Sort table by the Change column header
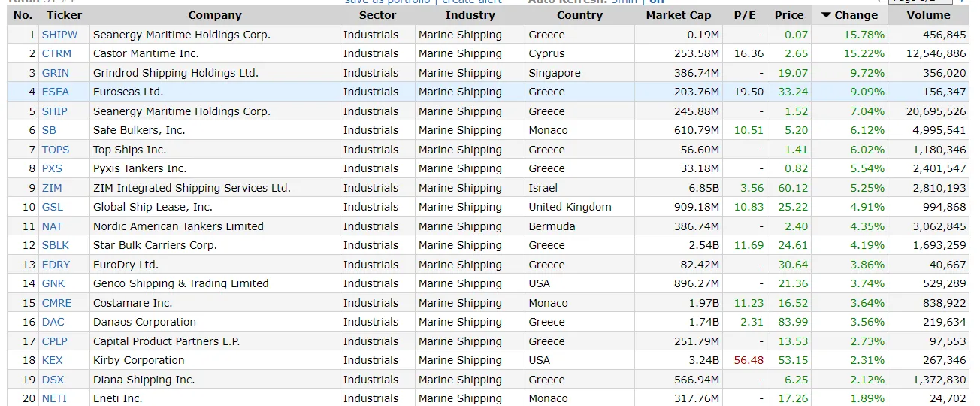Image resolution: width=980 pixels, height=406 pixels. coord(849,15)
